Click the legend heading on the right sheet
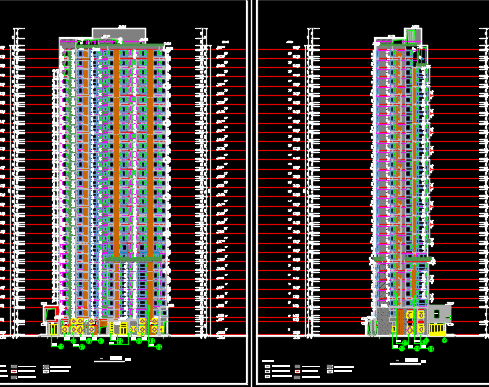489x387 pixels. click(x=268, y=361)
